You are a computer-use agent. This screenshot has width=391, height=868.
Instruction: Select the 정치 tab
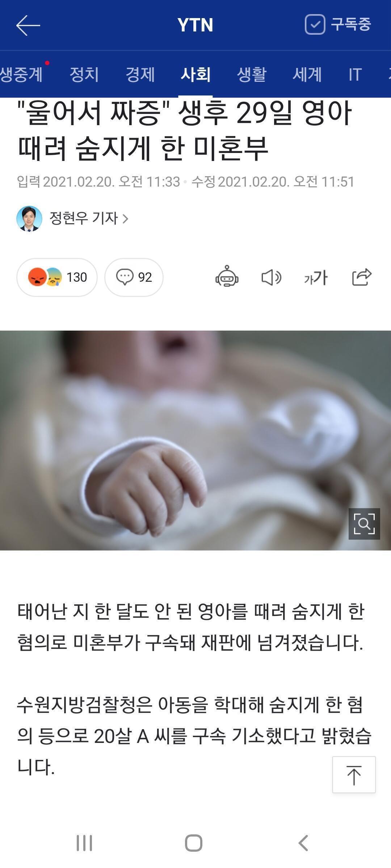[x=84, y=75]
